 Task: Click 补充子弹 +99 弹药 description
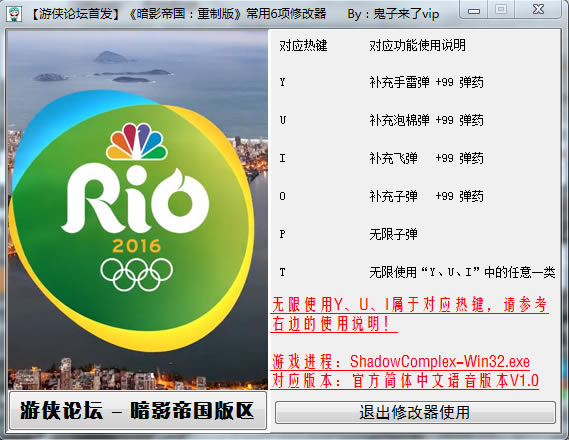click(x=426, y=196)
